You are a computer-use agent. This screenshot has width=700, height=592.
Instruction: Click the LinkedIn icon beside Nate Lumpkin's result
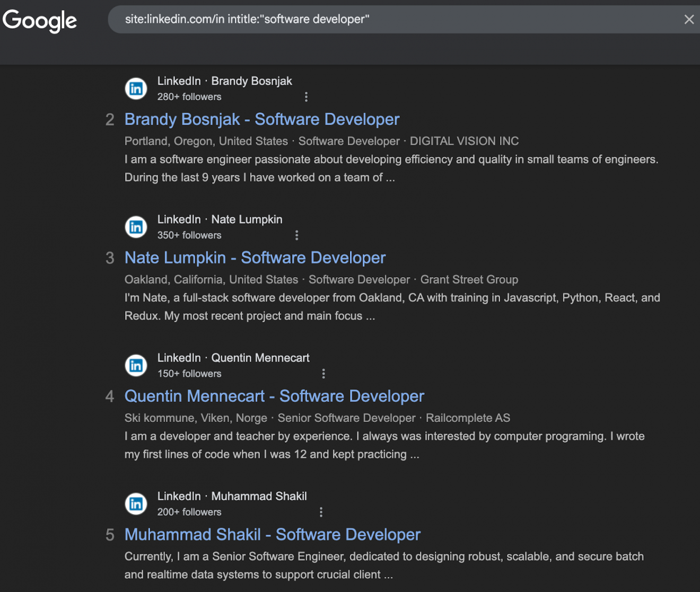(x=136, y=227)
